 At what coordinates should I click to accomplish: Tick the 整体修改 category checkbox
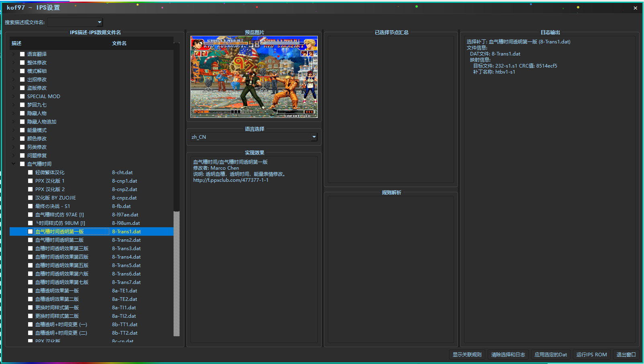[22, 62]
